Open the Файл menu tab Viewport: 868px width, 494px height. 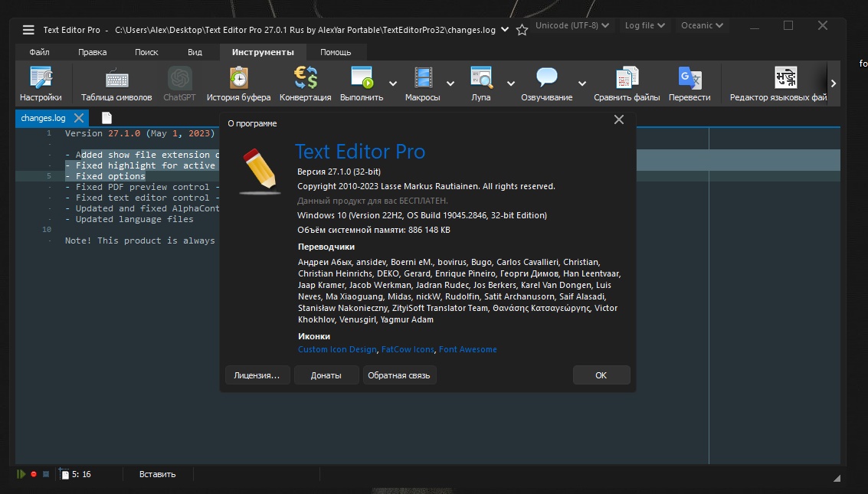pos(39,52)
